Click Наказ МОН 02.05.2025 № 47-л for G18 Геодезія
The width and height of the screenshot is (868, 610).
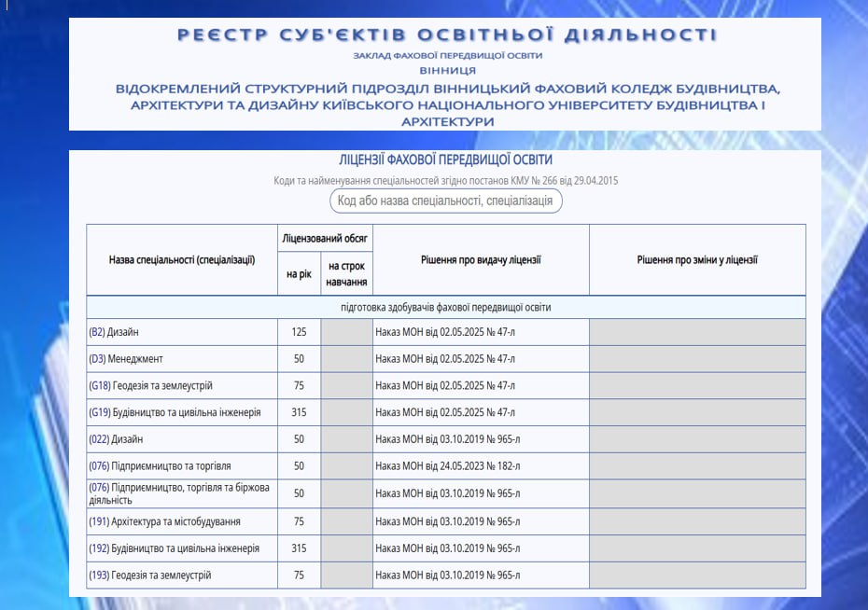coord(445,385)
